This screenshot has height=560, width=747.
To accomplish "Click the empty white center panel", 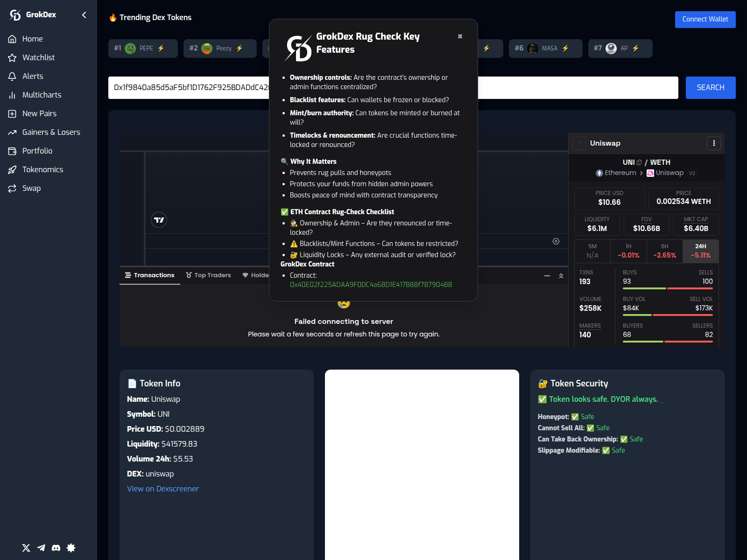I will pos(422,465).
